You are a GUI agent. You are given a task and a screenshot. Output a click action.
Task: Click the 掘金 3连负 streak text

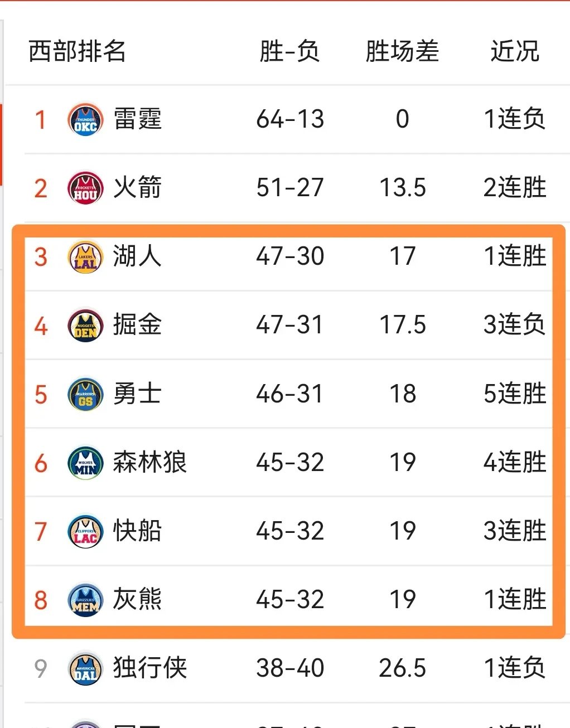click(513, 325)
